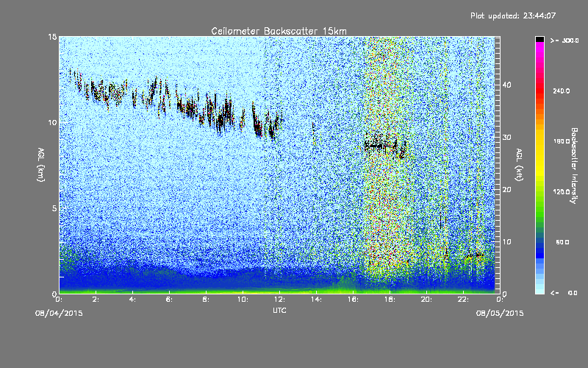The height and width of the screenshot is (368, 588).
Task: Click the 08/04/2015 start date label
Action: pyautogui.click(x=59, y=314)
